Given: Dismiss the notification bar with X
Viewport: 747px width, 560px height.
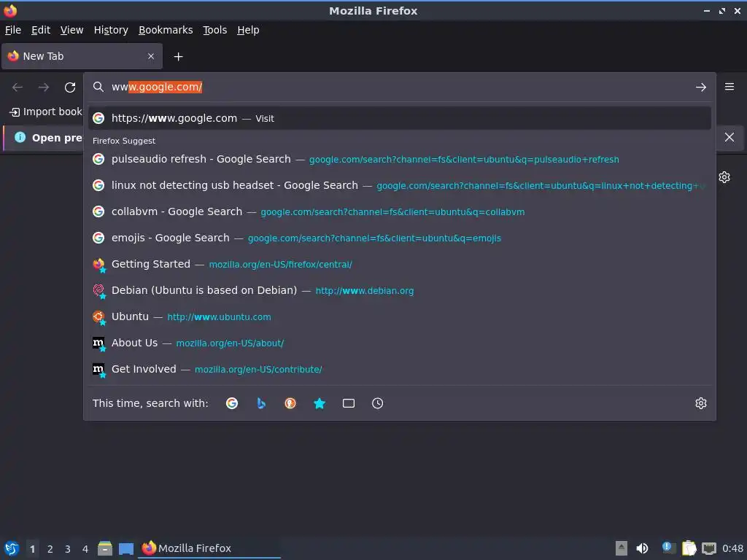Looking at the screenshot, I should pos(729,137).
